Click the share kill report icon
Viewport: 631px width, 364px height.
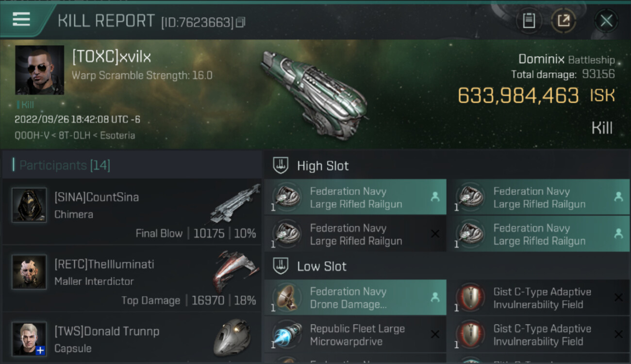[x=563, y=21]
